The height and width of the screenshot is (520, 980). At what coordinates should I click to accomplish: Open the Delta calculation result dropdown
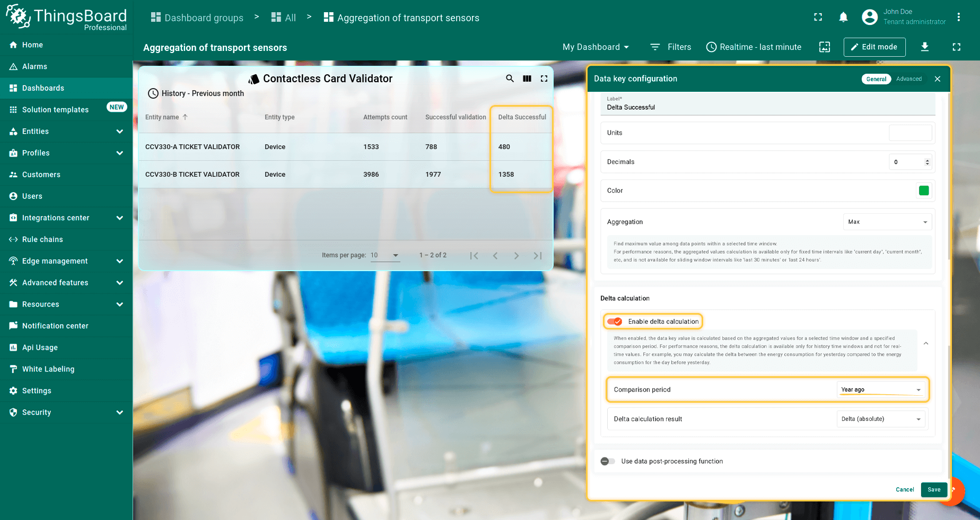[x=880, y=419]
